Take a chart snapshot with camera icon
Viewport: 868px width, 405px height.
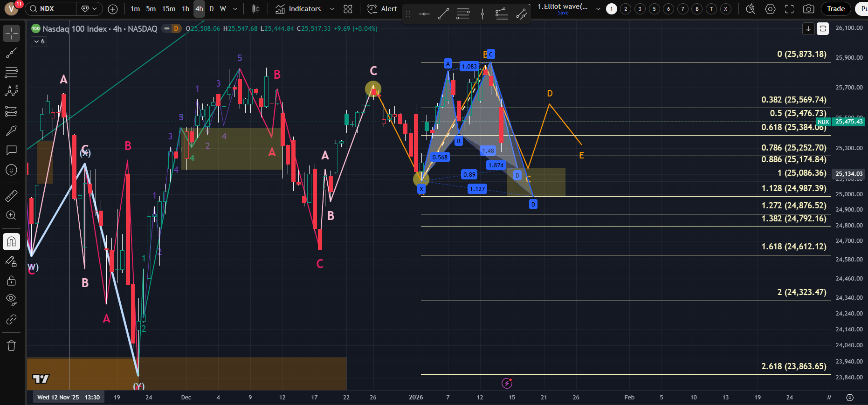[809, 9]
